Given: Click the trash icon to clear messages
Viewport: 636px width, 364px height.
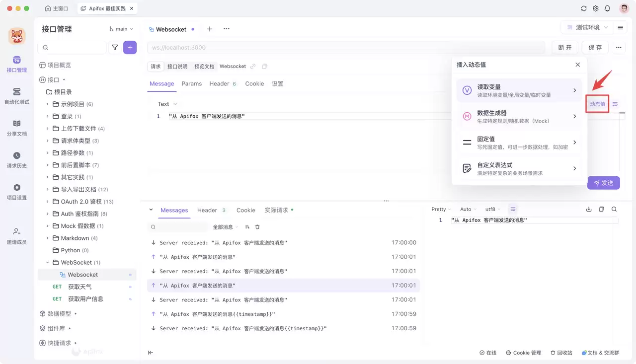Looking at the screenshot, I should 257,227.
